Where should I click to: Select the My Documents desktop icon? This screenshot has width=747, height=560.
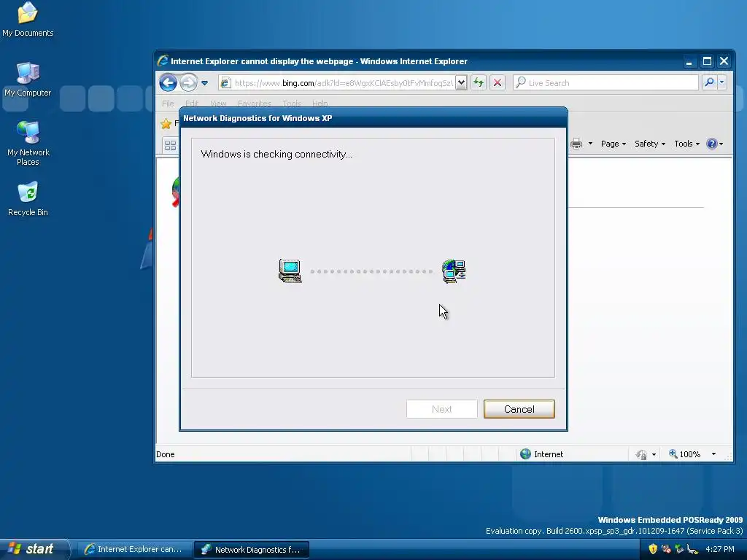[28, 19]
